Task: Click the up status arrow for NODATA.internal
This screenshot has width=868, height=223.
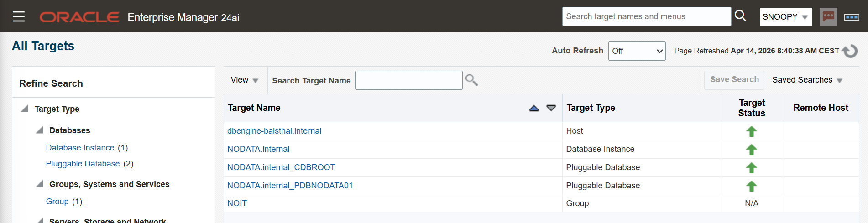Action: click(x=752, y=150)
